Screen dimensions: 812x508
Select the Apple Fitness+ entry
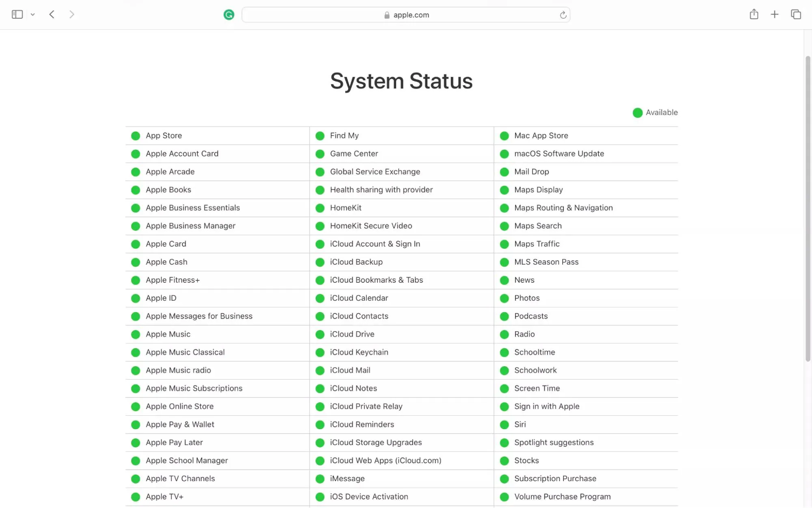[x=173, y=280]
